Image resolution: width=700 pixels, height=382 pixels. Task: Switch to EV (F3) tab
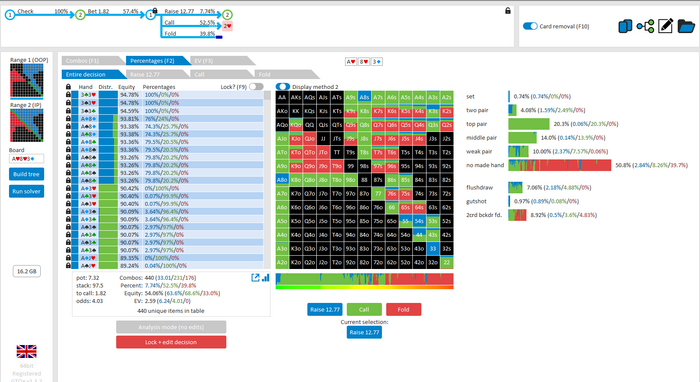point(222,61)
